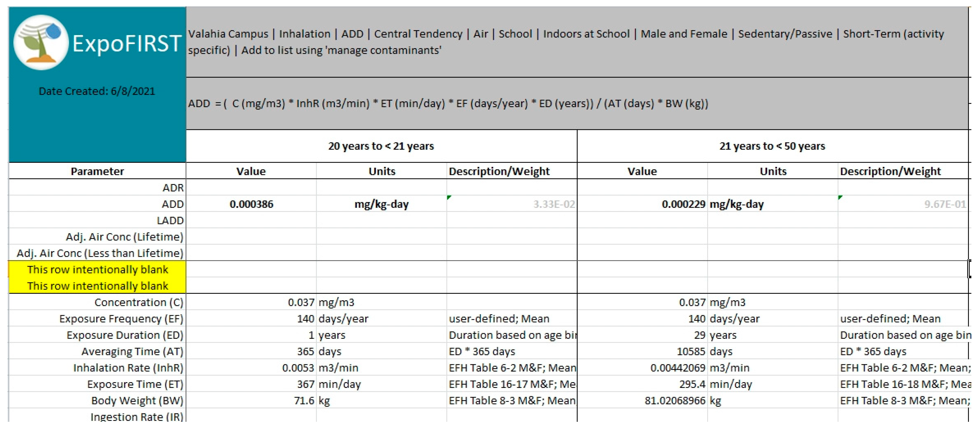Click Exposure Time value 295.4
Image resolution: width=980 pixels, height=428 pixels.
pos(692,384)
